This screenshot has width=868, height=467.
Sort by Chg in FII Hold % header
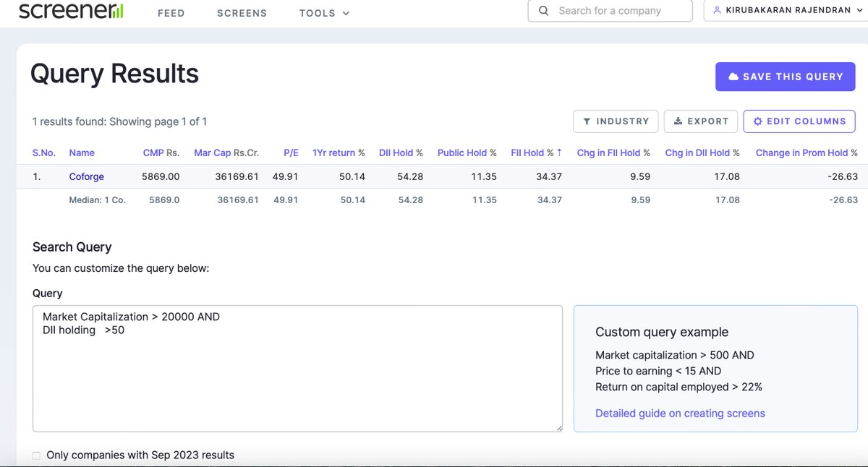(613, 153)
